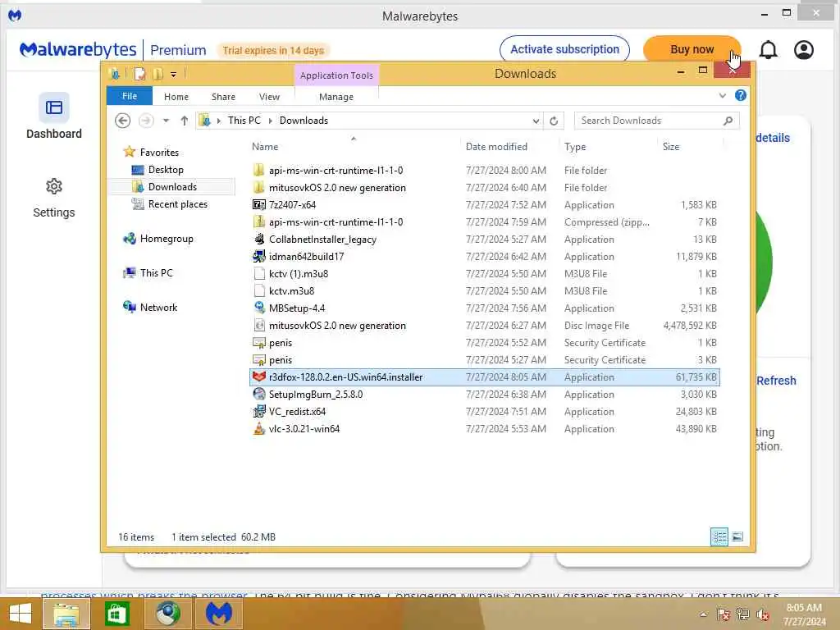The image size is (840, 630).
Task: Sort by Type column header
Action: coord(575,146)
